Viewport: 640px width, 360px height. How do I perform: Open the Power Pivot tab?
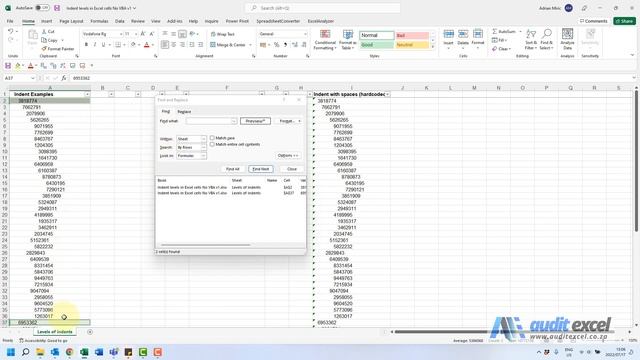coord(237,21)
